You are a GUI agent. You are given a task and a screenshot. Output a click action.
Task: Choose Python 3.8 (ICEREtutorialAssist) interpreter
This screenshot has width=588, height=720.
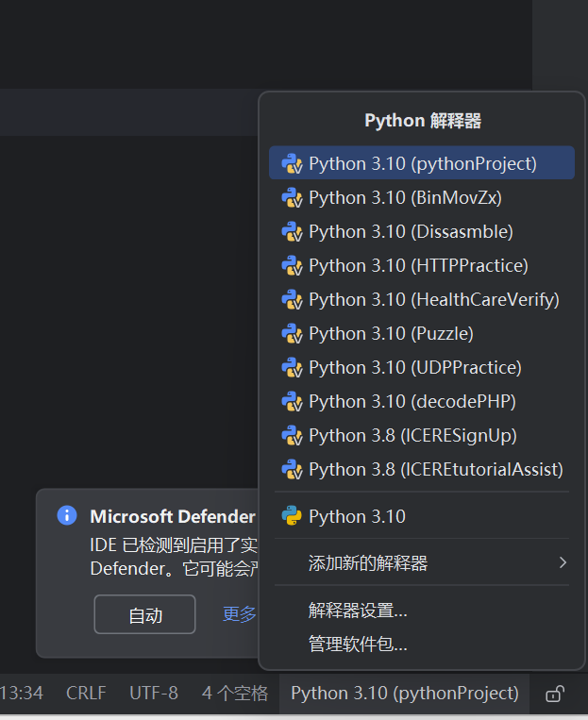click(x=435, y=469)
